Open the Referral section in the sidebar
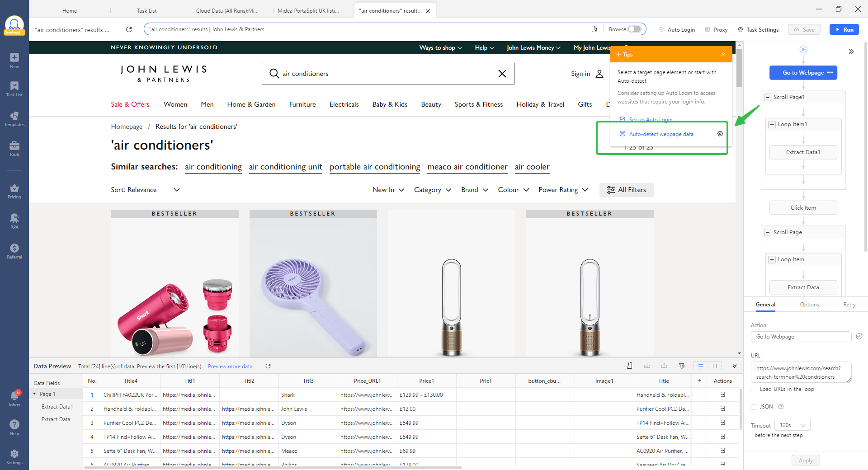 click(14, 251)
